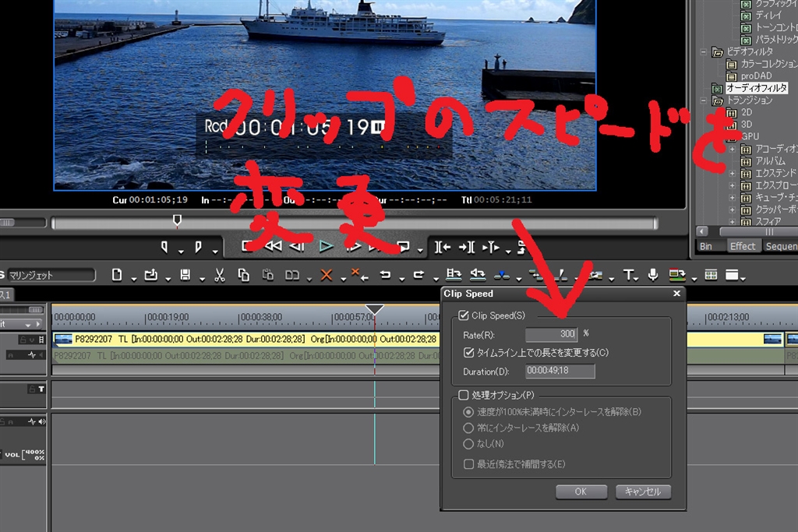
Task: Click the Toggle Palette Display icon
Action: tap(732, 275)
